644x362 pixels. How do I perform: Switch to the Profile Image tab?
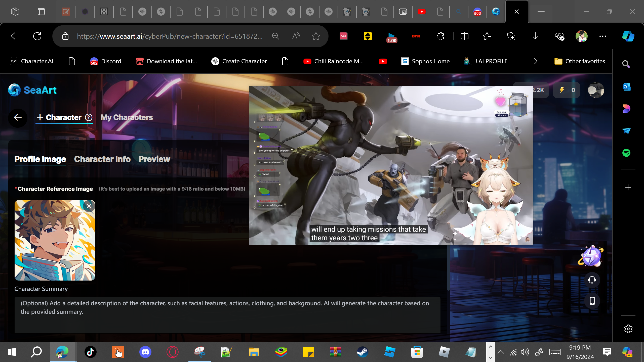[x=40, y=159]
